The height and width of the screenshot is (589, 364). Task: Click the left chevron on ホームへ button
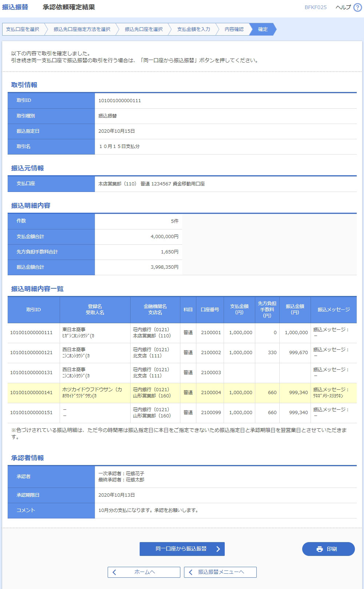(114, 572)
